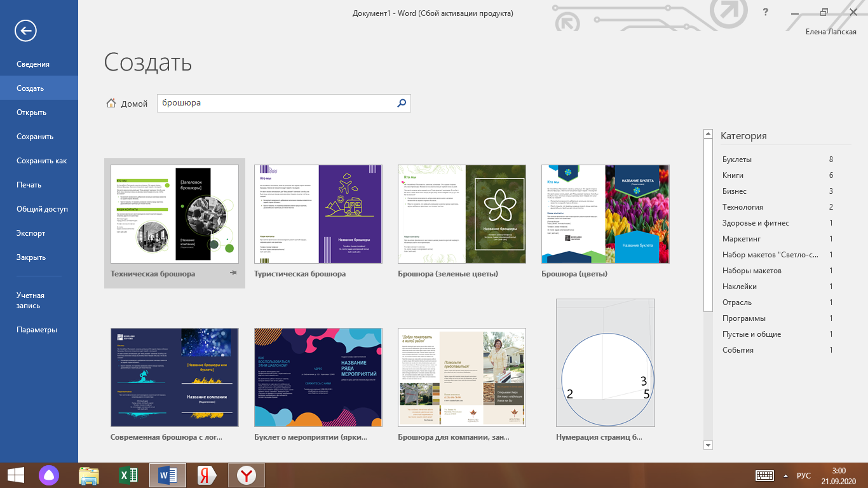868x488 pixels.
Task: Open Общий доступ section
Action: [x=39, y=209]
